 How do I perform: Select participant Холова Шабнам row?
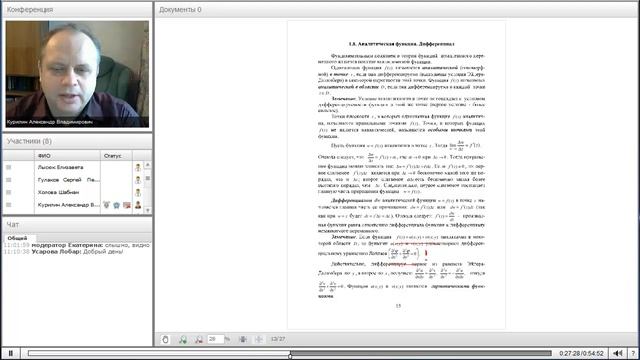(x=73, y=192)
